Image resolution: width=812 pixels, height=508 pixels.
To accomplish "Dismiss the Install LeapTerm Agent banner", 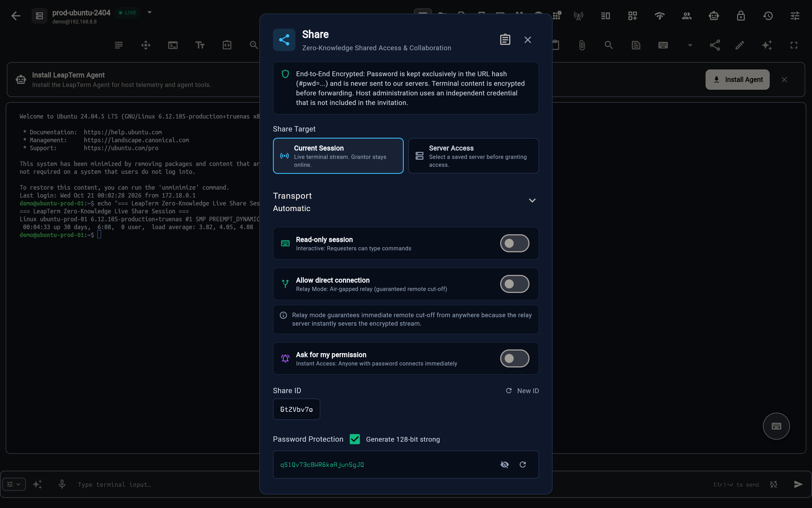I will point(784,80).
